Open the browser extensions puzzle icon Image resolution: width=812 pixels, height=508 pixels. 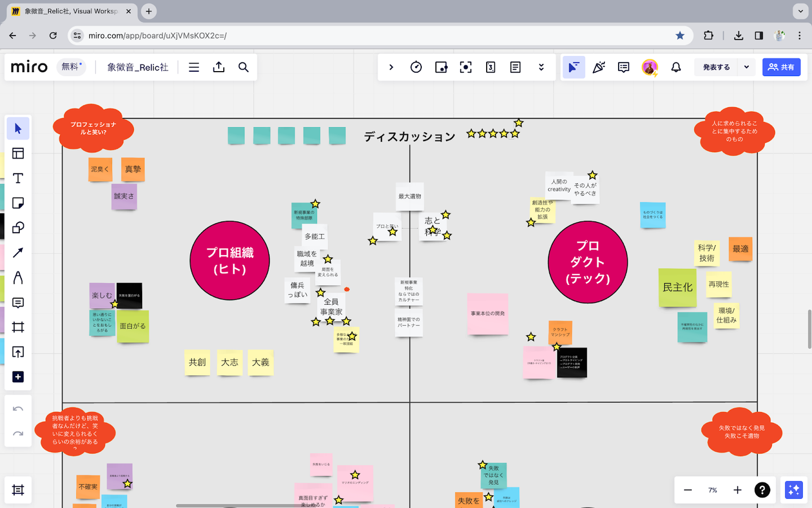pos(709,36)
